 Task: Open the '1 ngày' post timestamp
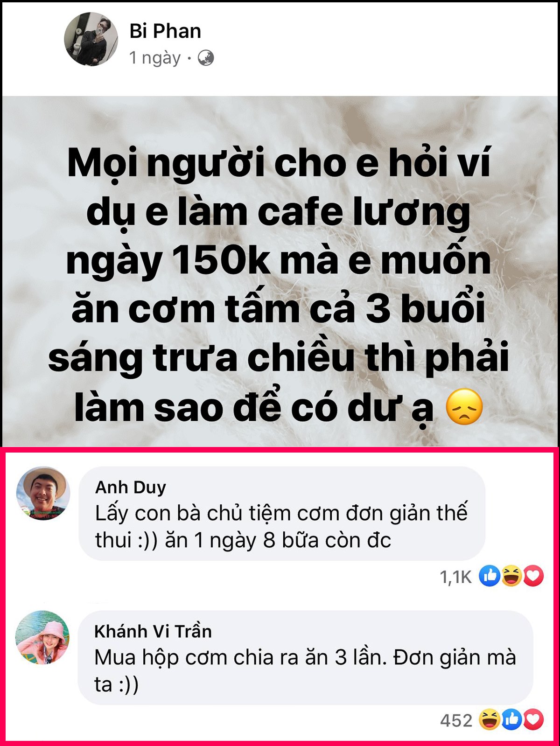point(155,58)
